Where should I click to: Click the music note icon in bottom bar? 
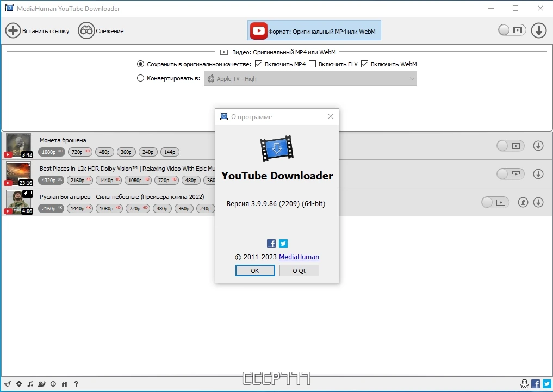[x=30, y=384]
